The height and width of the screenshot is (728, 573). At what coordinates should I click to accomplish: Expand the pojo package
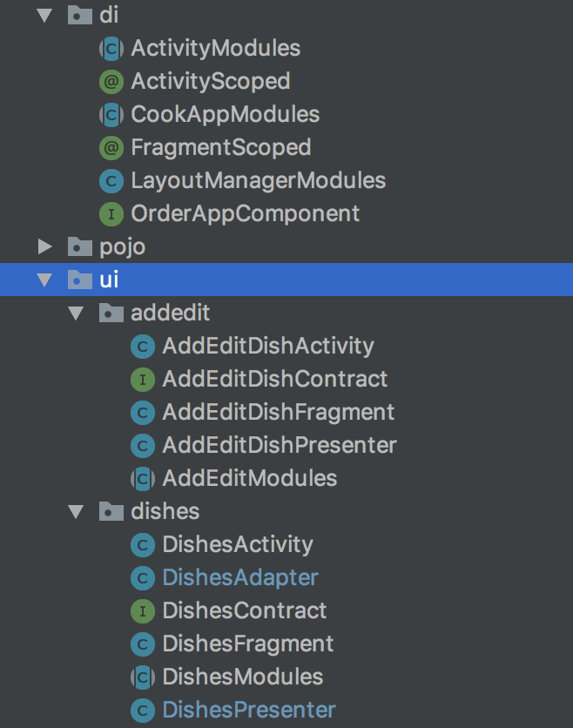(x=45, y=247)
